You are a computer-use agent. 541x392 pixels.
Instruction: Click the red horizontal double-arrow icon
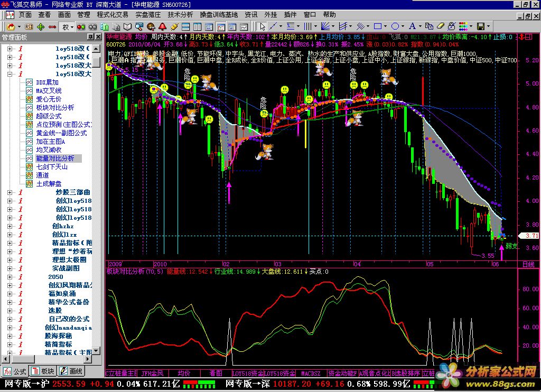[x=52, y=26]
